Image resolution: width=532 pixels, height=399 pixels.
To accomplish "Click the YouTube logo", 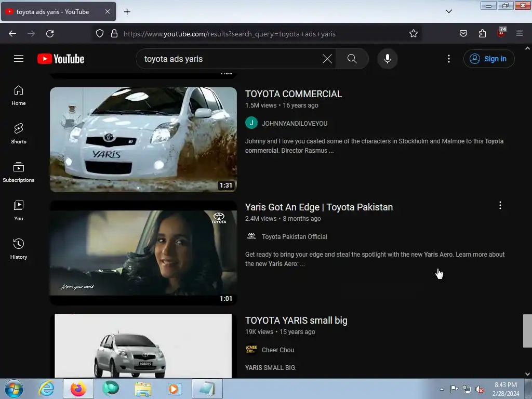I will (x=61, y=59).
